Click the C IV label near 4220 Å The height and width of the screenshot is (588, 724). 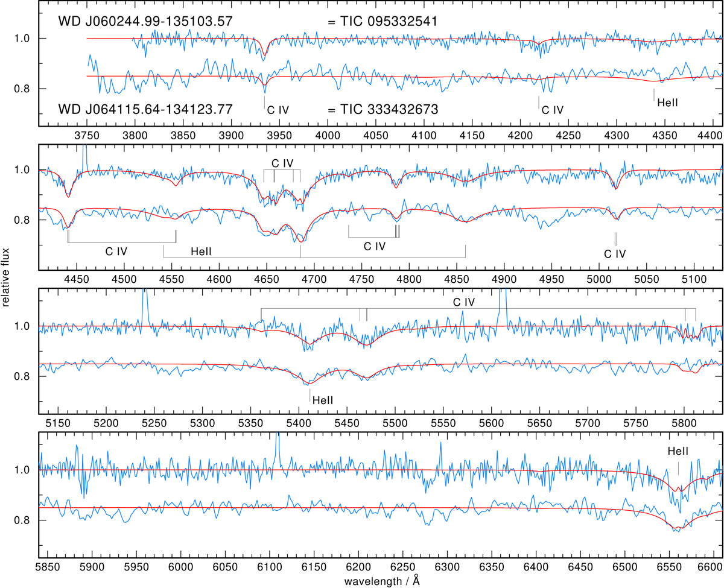(x=553, y=110)
